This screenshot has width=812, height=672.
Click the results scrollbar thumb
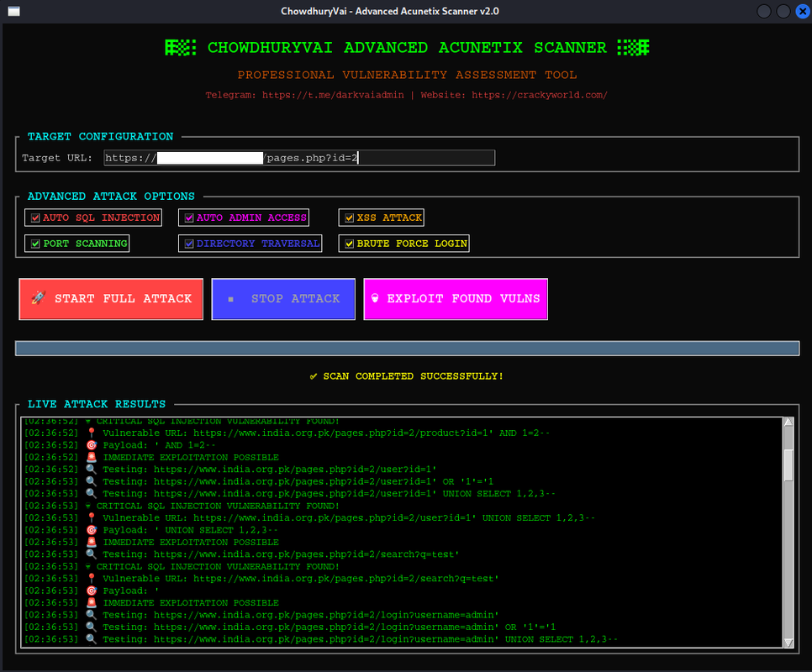788,465
